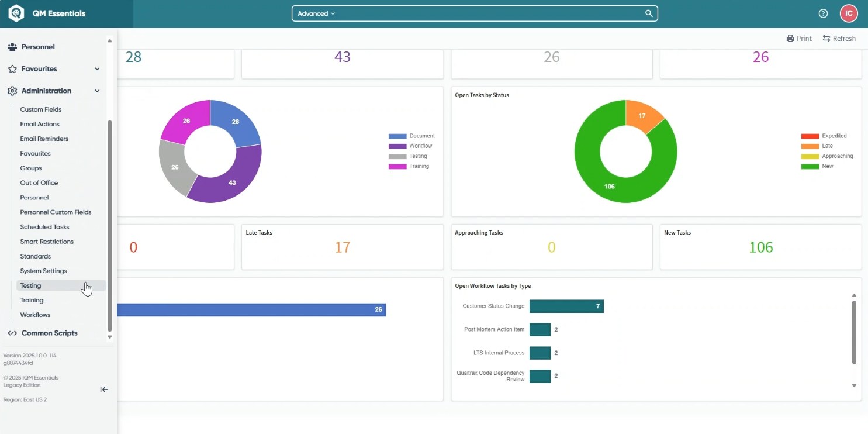Screen dimensions: 868x434
Task: Click the New Tasks count 106
Action: coord(761,247)
